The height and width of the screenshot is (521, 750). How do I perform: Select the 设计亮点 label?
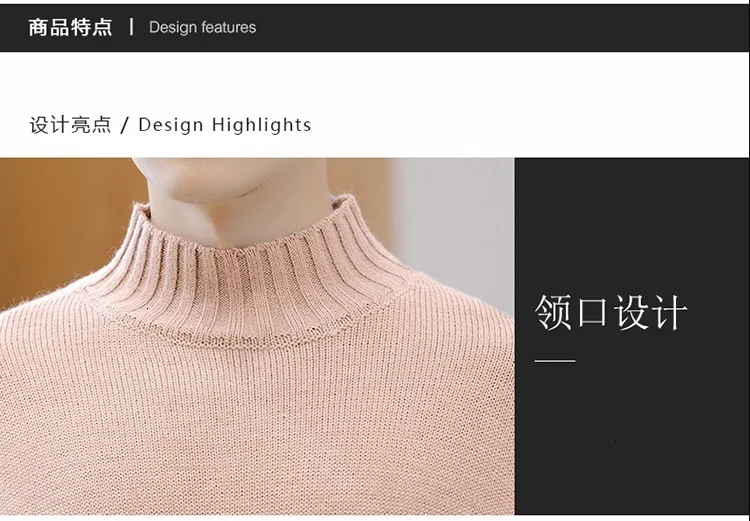(70, 125)
